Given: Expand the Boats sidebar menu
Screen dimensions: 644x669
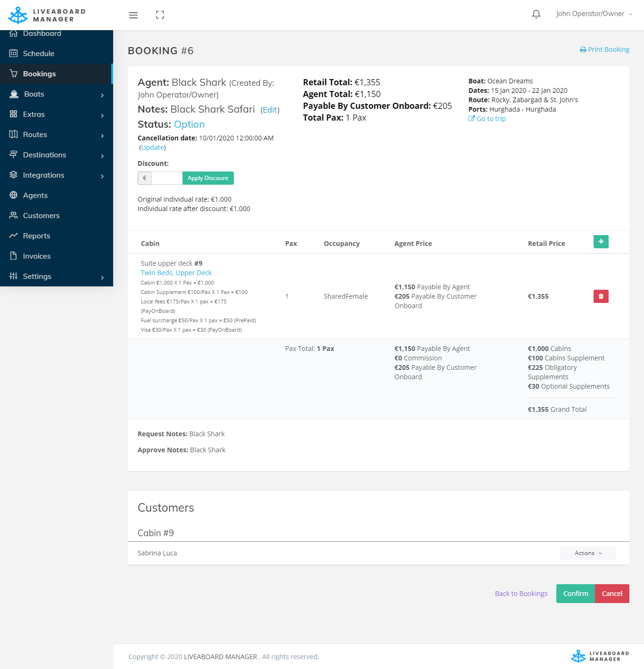Looking at the screenshot, I should [57, 94].
